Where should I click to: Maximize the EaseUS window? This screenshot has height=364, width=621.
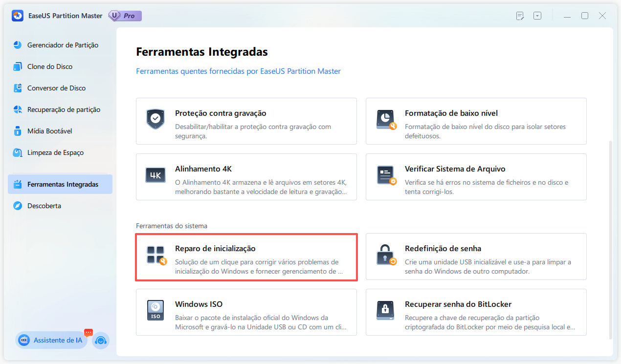pyautogui.click(x=585, y=16)
